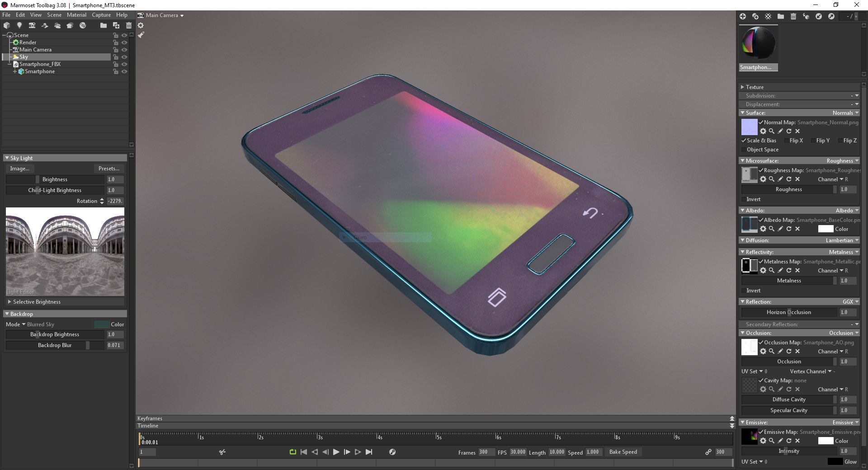Image resolution: width=868 pixels, height=470 pixels.
Task: Toggle visibility of the Sky object
Action: coord(124,57)
